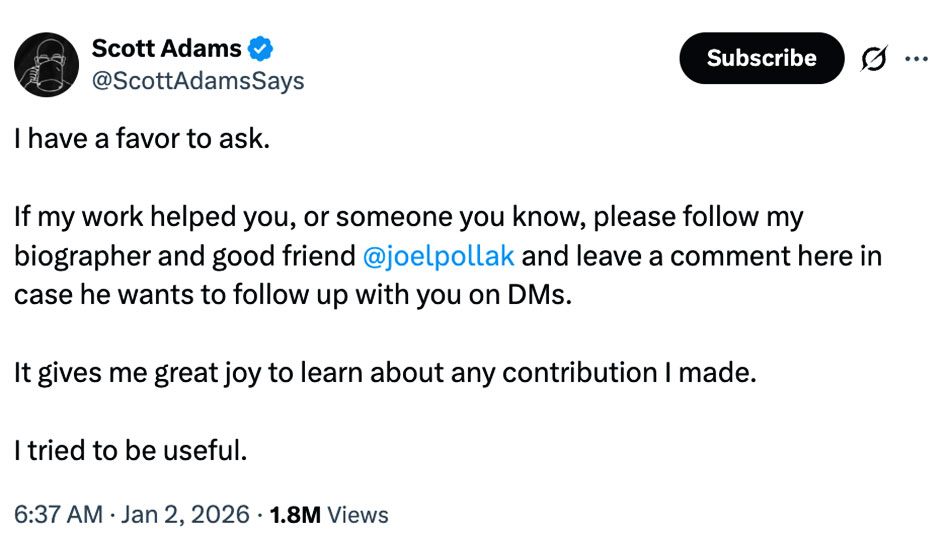This screenshot has width=950, height=535.
Task: Open the @joelpollak mention link
Action: [x=439, y=255]
